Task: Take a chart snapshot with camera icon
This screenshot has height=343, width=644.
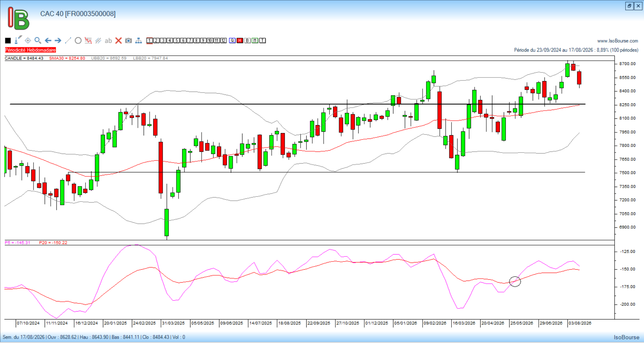Action: click(x=128, y=41)
